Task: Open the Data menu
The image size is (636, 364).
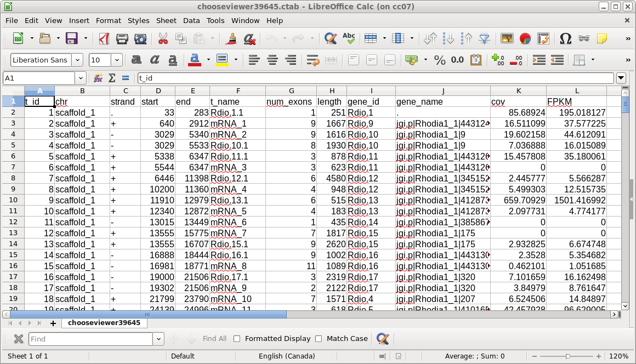Action: (x=191, y=20)
